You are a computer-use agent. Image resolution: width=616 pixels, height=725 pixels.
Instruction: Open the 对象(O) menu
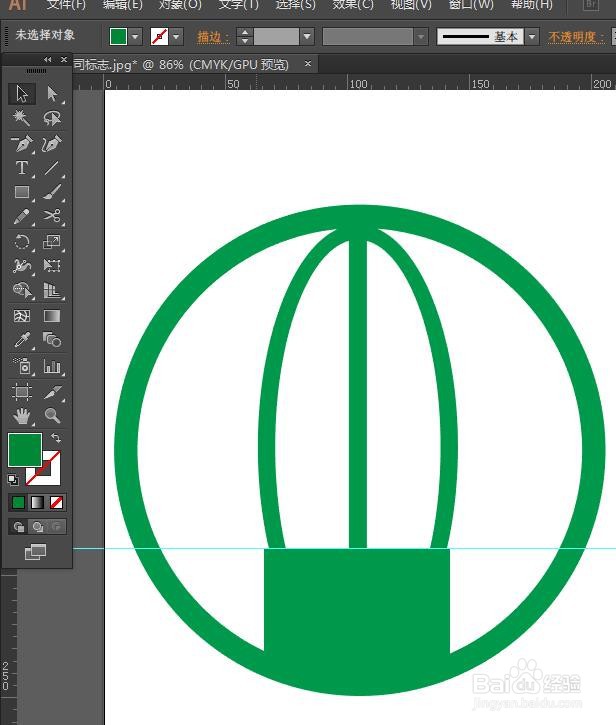click(180, 5)
